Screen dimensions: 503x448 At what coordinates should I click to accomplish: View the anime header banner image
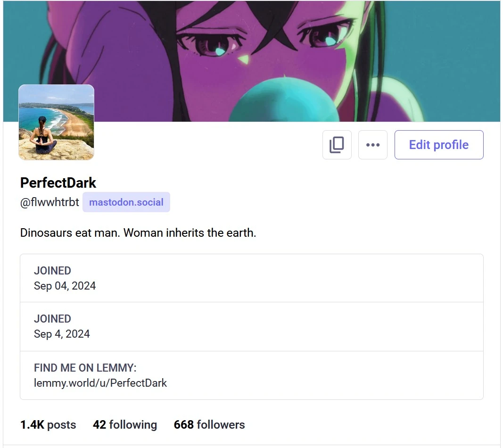click(x=252, y=61)
